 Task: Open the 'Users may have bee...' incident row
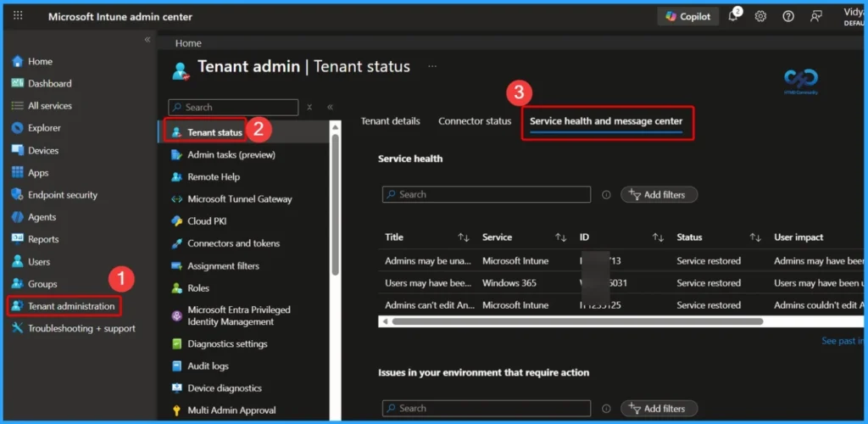pos(621,283)
